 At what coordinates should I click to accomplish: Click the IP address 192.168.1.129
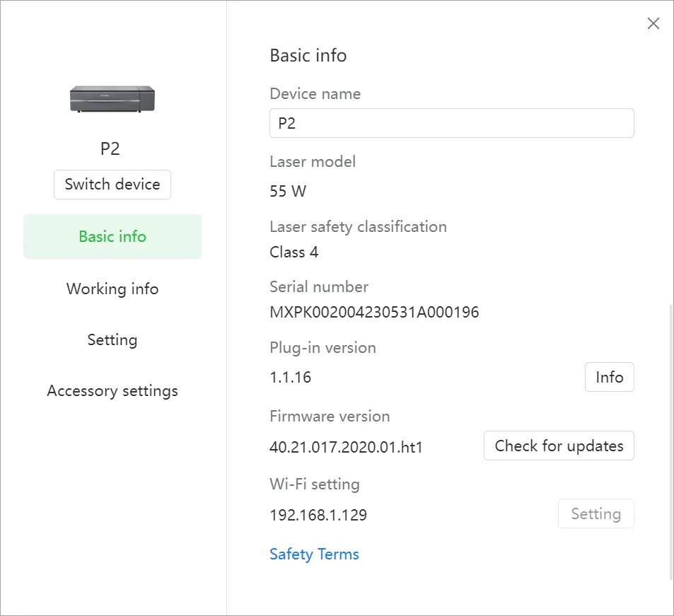pyautogui.click(x=318, y=515)
